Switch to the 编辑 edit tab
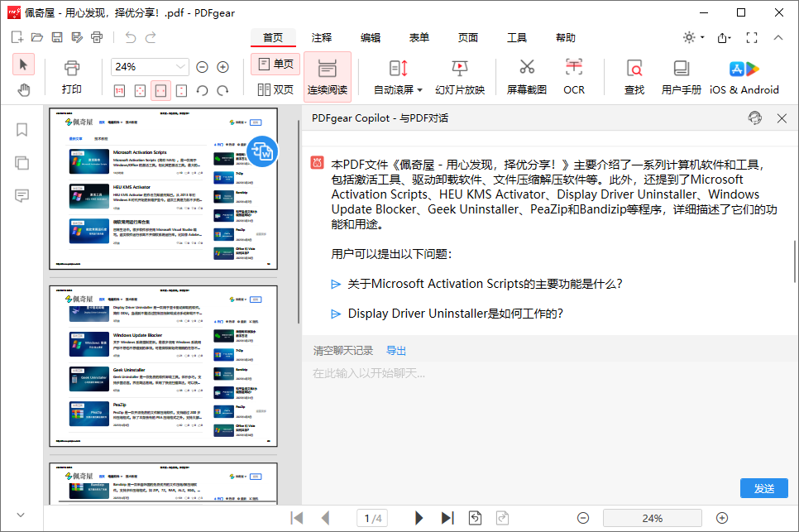Image resolution: width=799 pixels, height=532 pixels. (x=371, y=38)
